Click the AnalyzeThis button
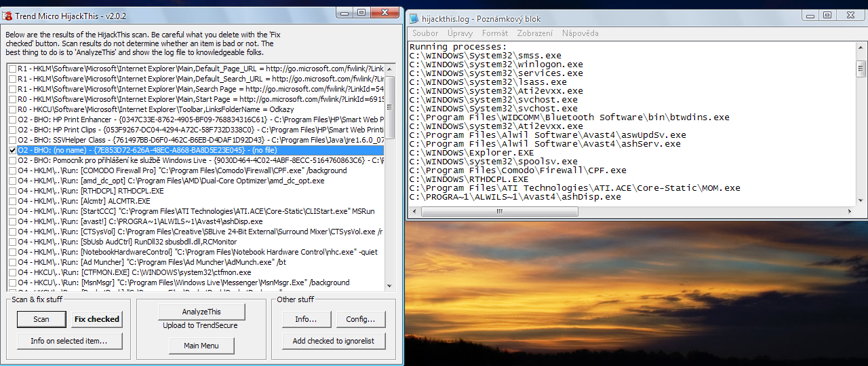Image resolution: width=868 pixels, height=366 pixels. click(x=201, y=312)
